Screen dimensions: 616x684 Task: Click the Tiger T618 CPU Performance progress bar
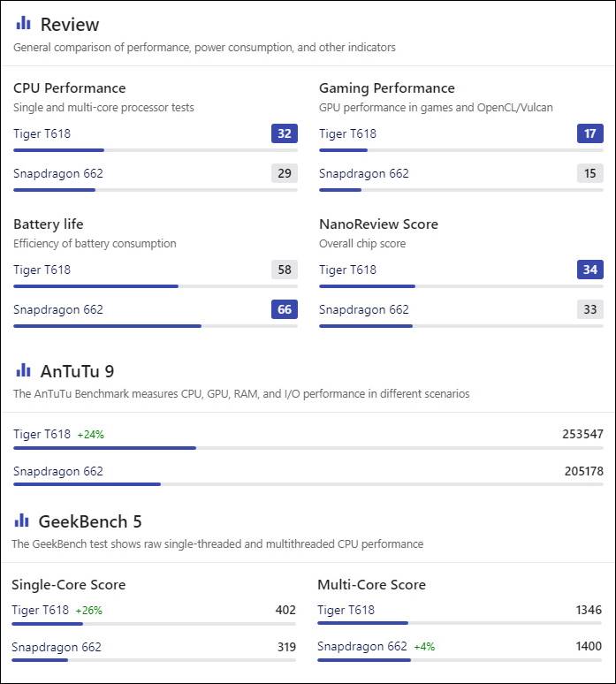click(155, 150)
